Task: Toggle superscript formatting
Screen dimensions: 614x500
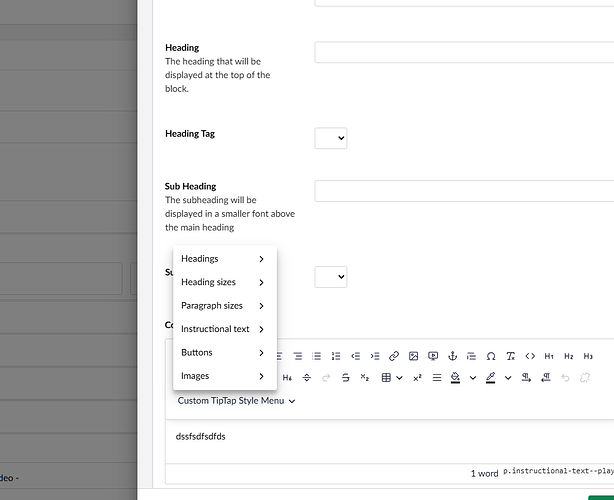Action: (x=417, y=377)
